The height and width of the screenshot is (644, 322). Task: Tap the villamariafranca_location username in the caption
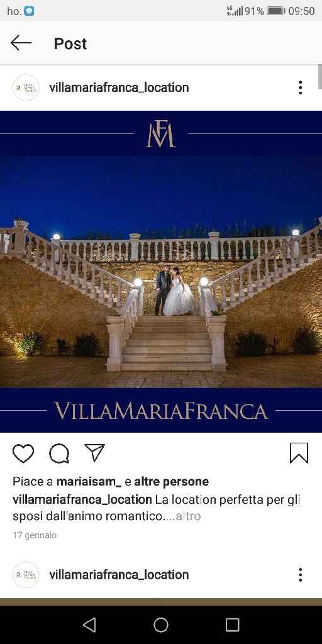click(x=82, y=500)
